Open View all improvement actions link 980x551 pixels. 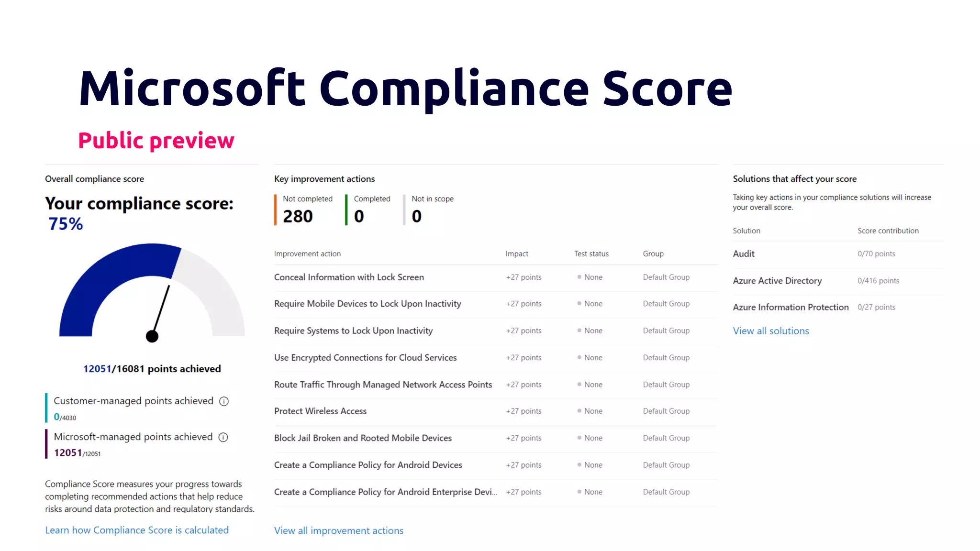coord(339,530)
